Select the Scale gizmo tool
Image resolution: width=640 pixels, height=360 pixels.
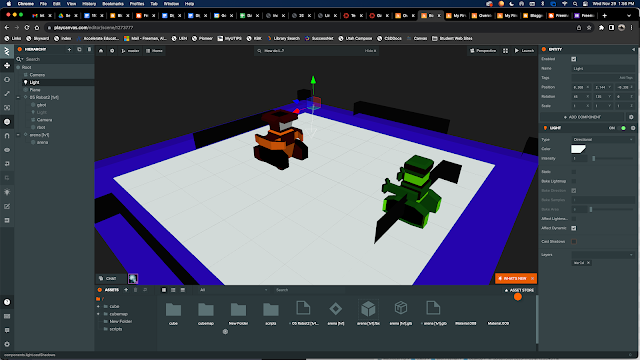coord(7,93)
